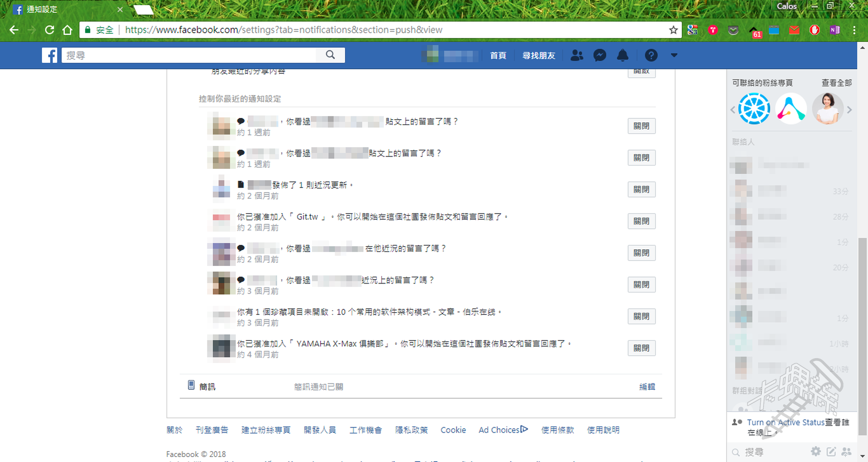Expand next suggested pages with right chevron
The height and width of the screenshot is (462, 868).
click(x=849, y=110)
